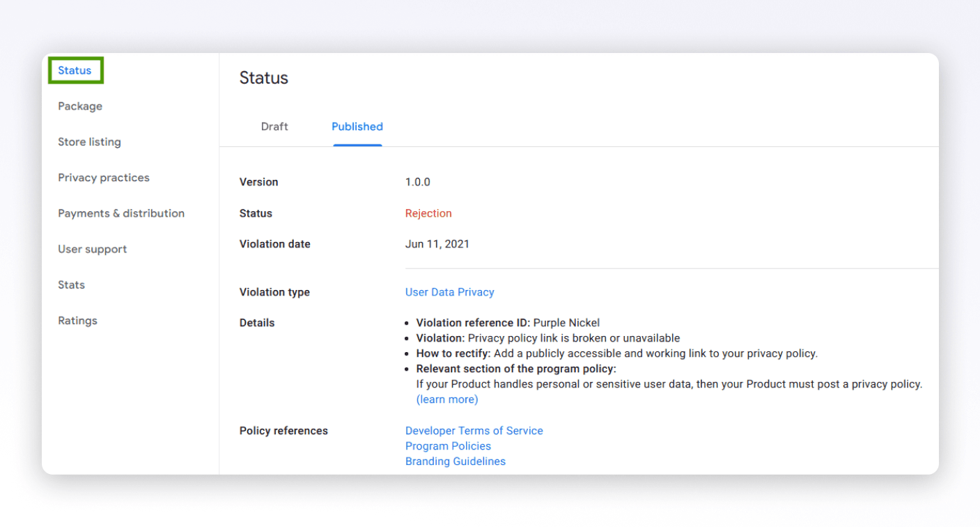Image resolution: width=980 pixels, height=527 pixels.
Task: Open the Package section in sidebar
Action: click(80, 106)
